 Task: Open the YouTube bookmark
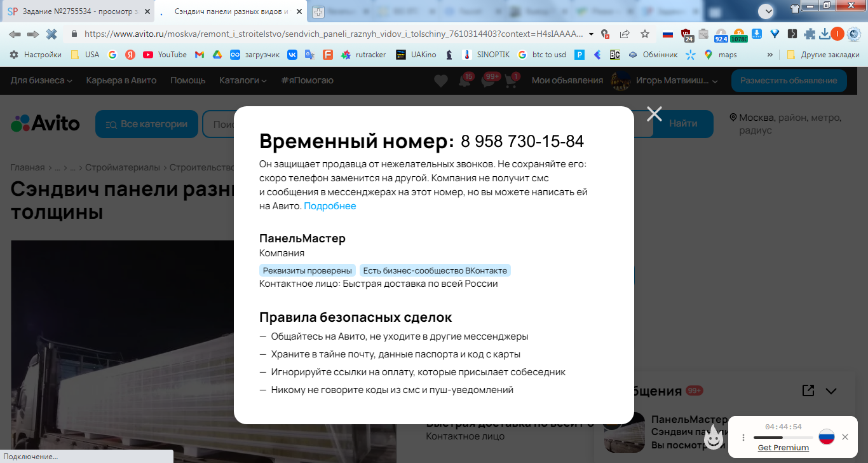165,55
